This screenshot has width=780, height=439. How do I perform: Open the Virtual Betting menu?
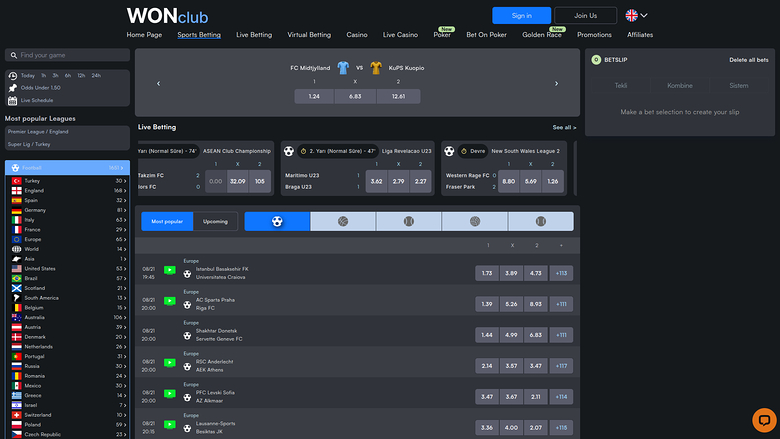tap(309, 35)
